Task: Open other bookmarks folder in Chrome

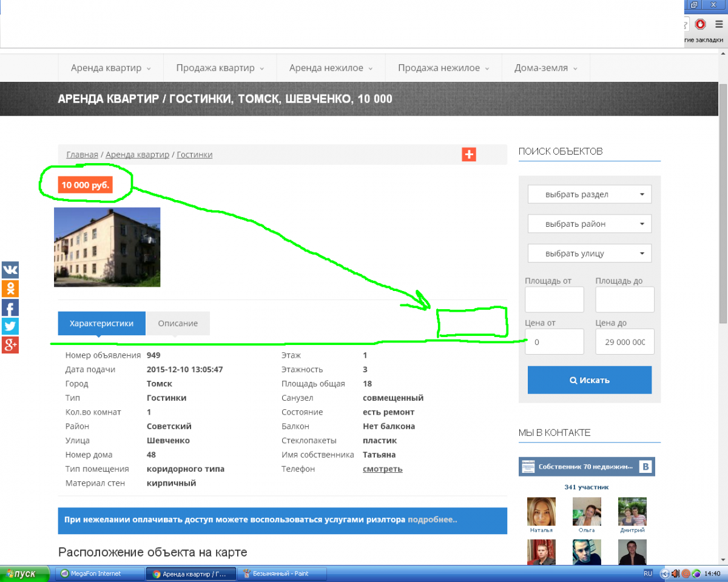Action: coord(704,40)
